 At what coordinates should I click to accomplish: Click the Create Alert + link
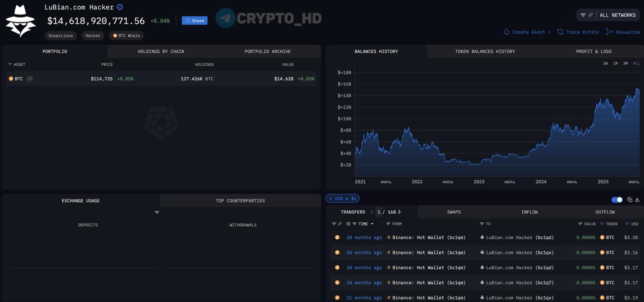(527, 32)
